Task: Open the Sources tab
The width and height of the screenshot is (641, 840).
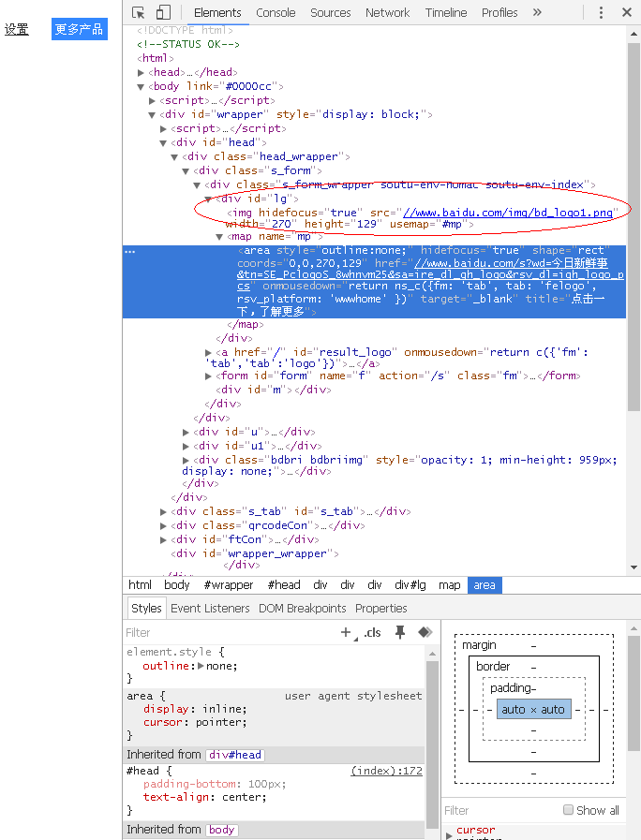Action: (331, 12)
